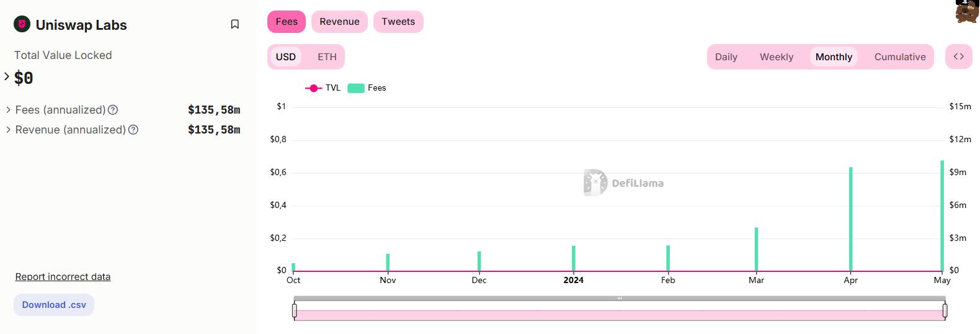Image resolution: width=980 pixels, height=334 pixels.
Task: Expand Fees (annualized) row
Action: (8, 110)
